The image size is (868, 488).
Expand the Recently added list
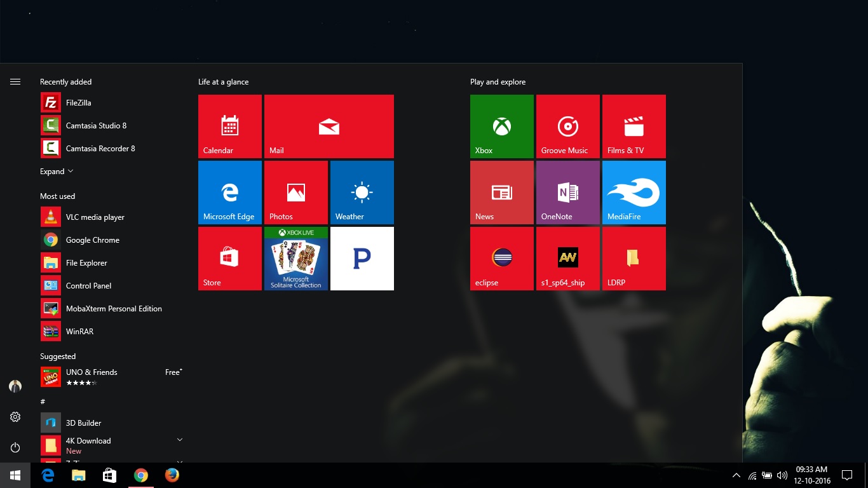click(57, 172)
